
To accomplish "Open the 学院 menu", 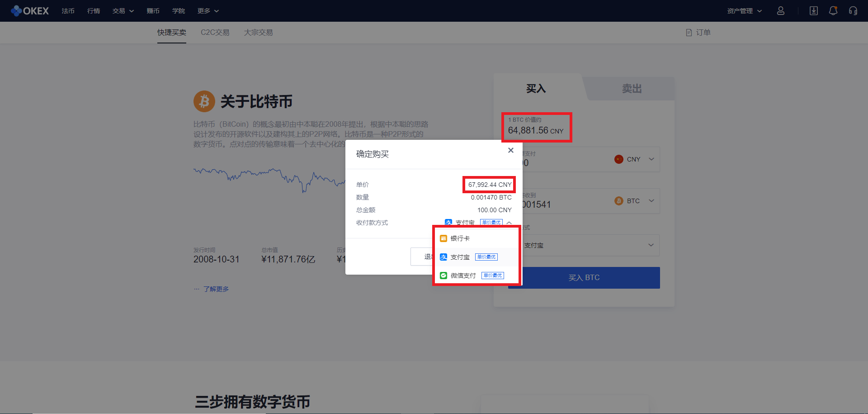I will [x=179, y=11].
